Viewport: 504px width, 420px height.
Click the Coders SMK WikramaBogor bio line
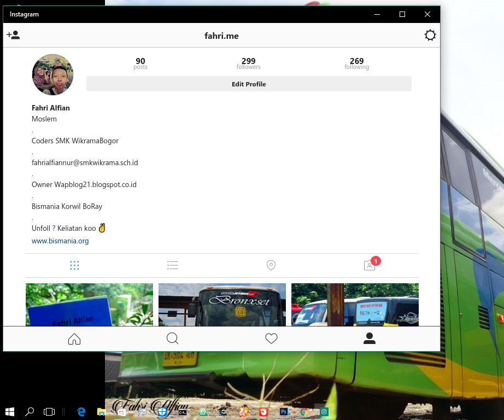click(75, 141)
